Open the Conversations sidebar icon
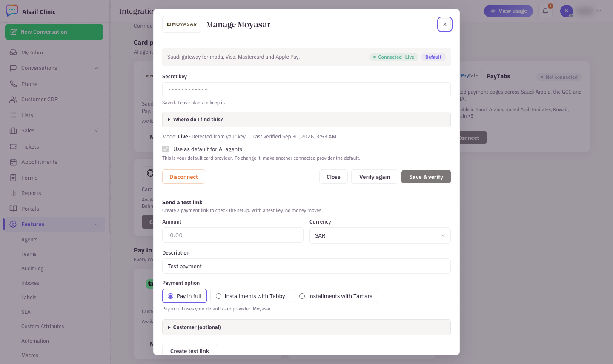613x364 pixels. pos(13,68)
